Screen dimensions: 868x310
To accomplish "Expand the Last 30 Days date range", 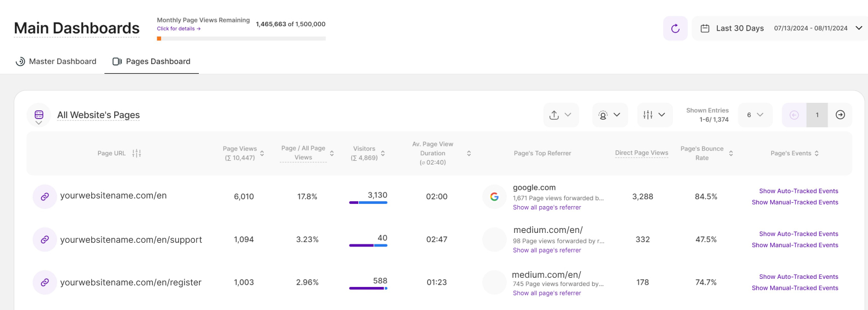I will pyautogui.click(x=780, y=28).
